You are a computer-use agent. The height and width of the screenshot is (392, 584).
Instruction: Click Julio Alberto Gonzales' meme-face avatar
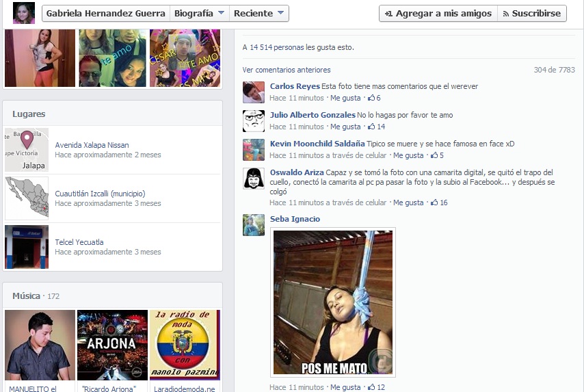point(254,121)
